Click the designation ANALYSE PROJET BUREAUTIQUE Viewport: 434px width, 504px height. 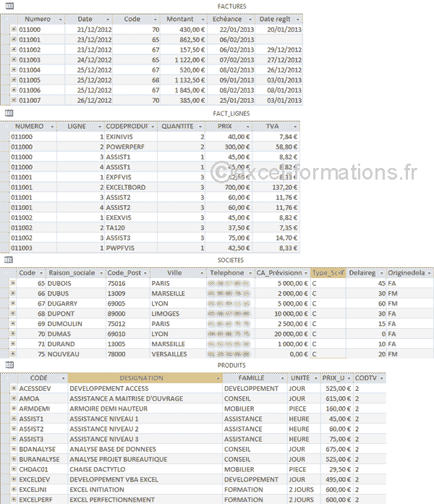(x=145, y=459)
